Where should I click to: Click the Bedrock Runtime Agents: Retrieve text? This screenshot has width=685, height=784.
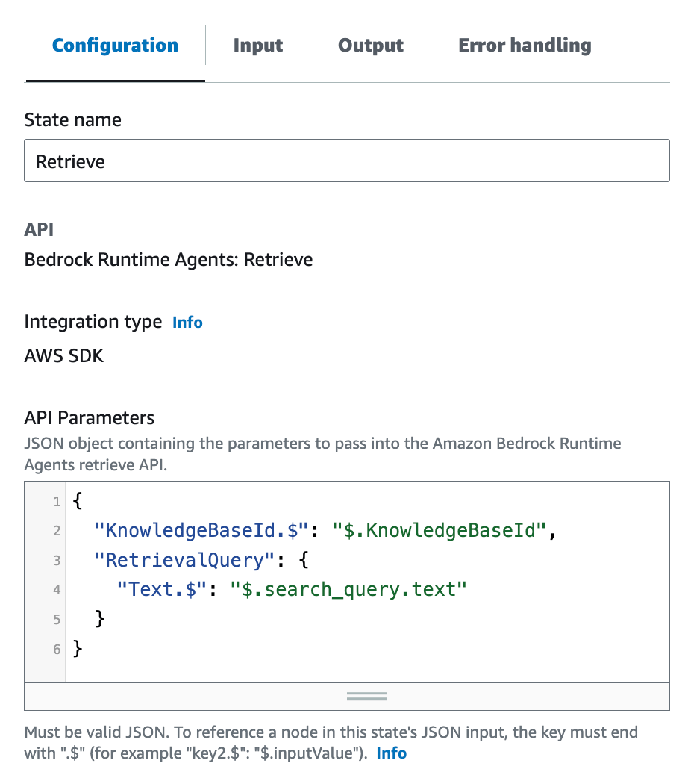169,260
